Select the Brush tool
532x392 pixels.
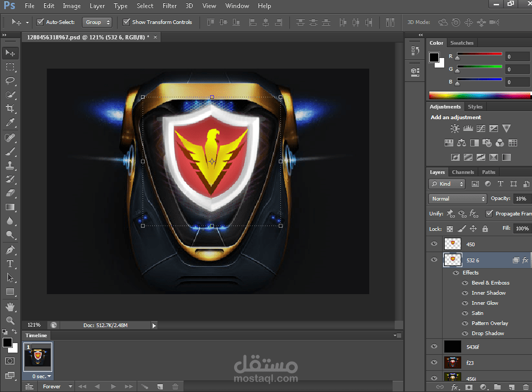click(10, 151)
